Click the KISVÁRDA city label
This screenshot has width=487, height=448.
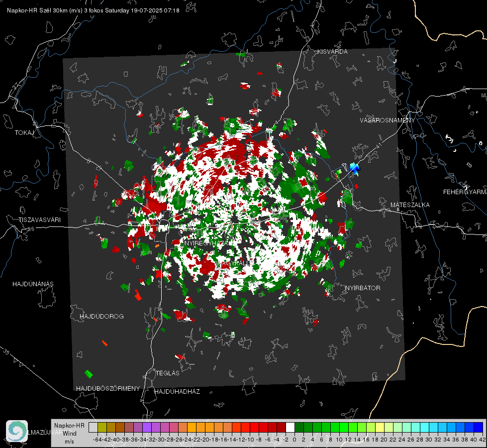[332, 52]
